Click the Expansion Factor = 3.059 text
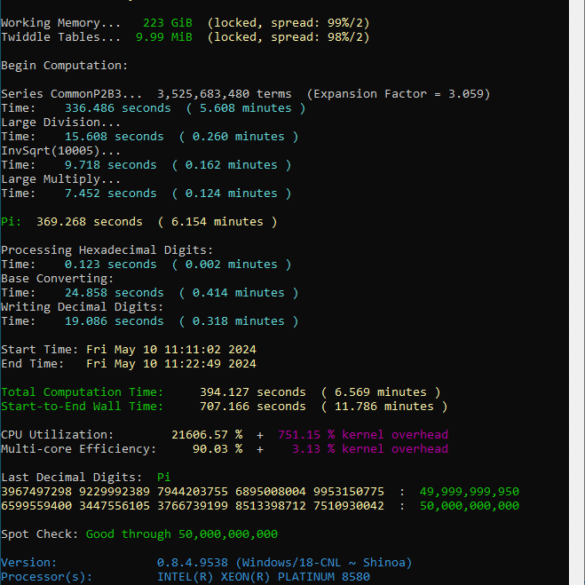Viewport: 585px width, 585px height. [398, 94]
